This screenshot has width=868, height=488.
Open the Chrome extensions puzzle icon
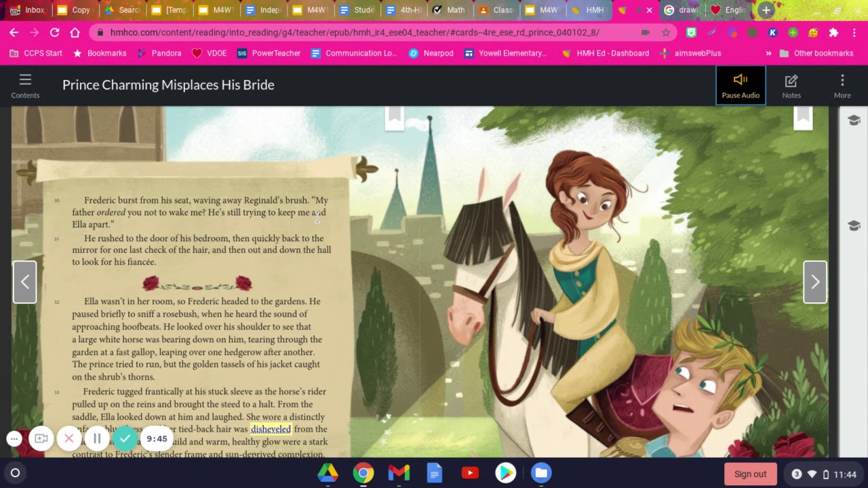coord(833,33)
